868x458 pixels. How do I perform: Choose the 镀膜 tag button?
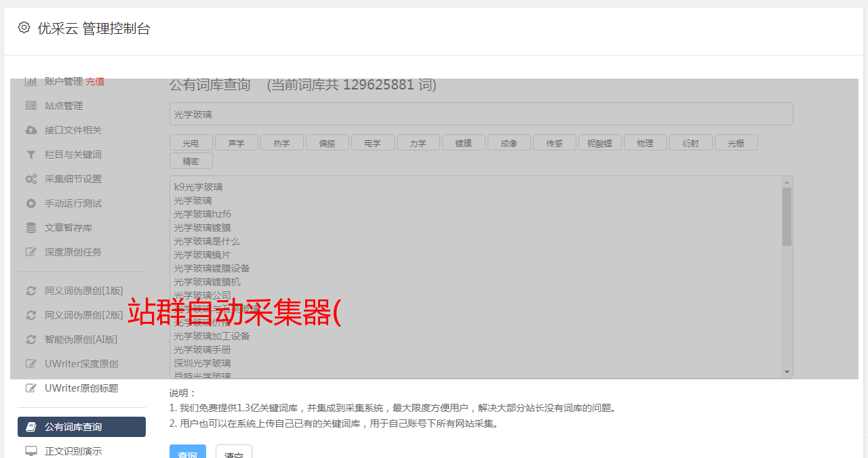463,142
